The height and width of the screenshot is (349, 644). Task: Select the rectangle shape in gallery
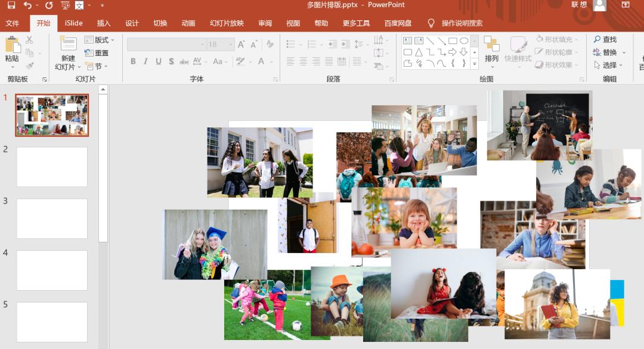point(453,40)
